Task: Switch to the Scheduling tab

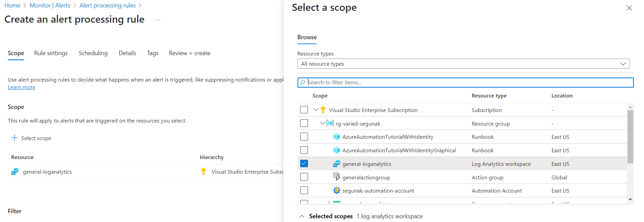Action: tap(93, 53)
